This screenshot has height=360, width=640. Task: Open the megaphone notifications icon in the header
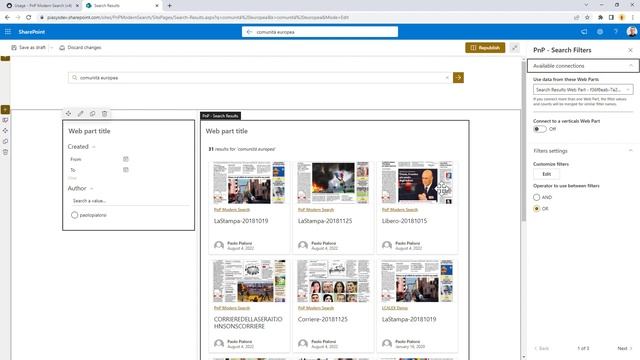coord(584,32)
